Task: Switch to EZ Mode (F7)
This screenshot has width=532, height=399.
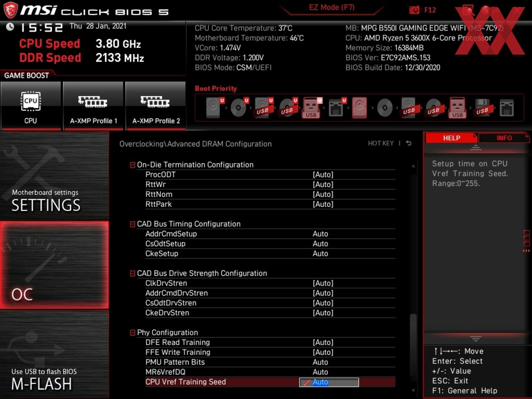Action: pyautogui.click(x=332, y=7)
